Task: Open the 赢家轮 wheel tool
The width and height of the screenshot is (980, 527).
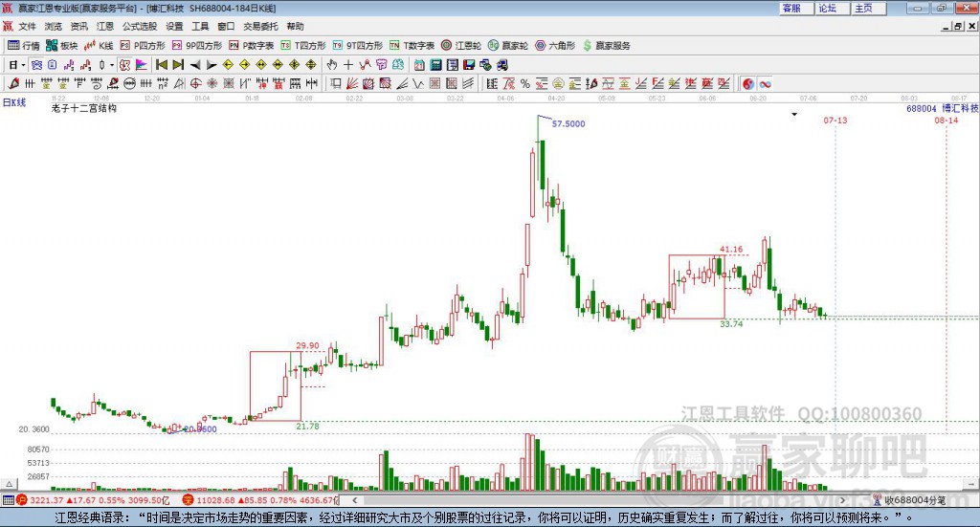Action: (x=508, y=46)
